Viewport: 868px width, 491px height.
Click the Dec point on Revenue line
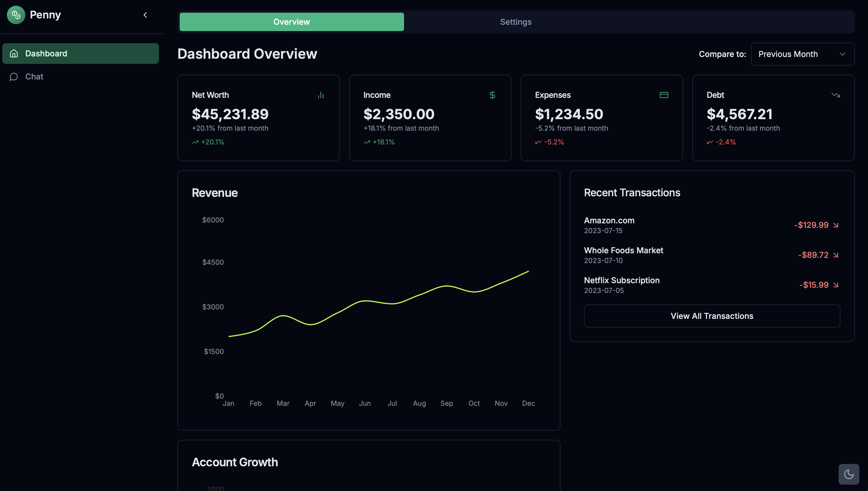tap(528, 271)
